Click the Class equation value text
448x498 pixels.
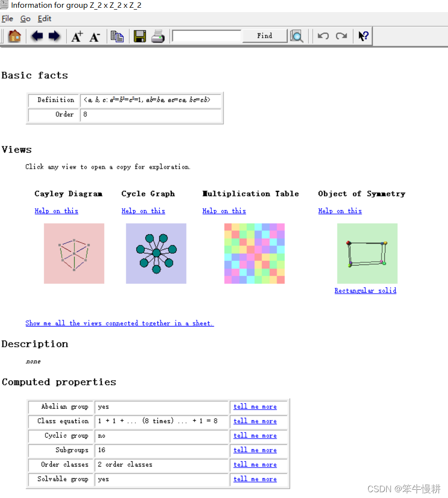pos(158,421)
